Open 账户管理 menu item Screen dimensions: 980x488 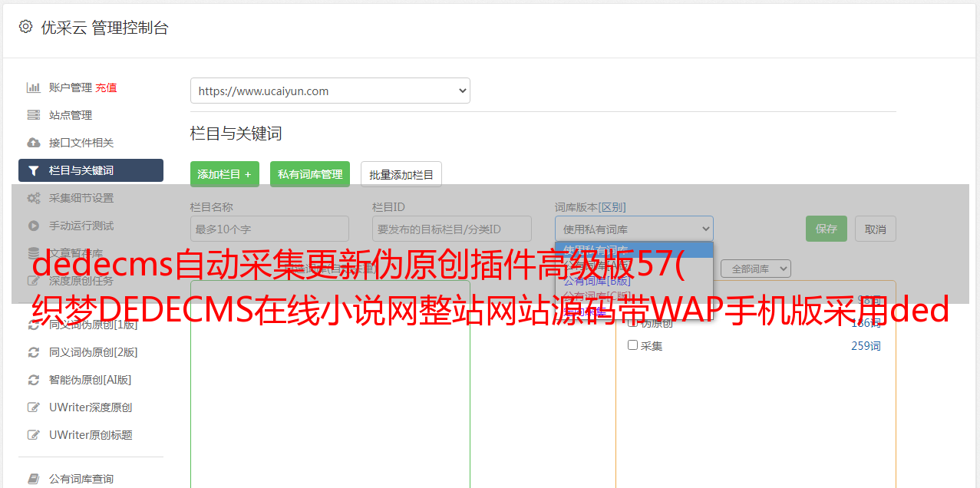coord(71,87)
